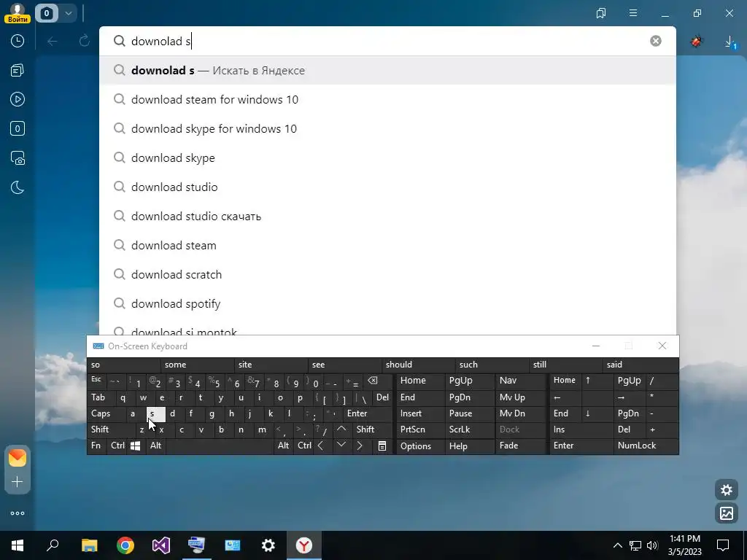Toggle NumLock key on On-Screen Keyboard
This screenshot has width=747, height=560.
click(x=646, y=446)
